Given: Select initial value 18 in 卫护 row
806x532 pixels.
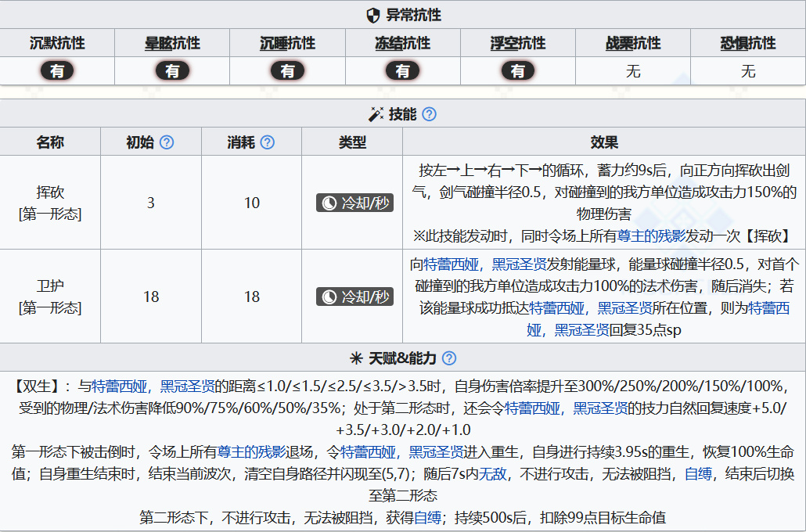Looking at the screenshot, I should (150, 297).
